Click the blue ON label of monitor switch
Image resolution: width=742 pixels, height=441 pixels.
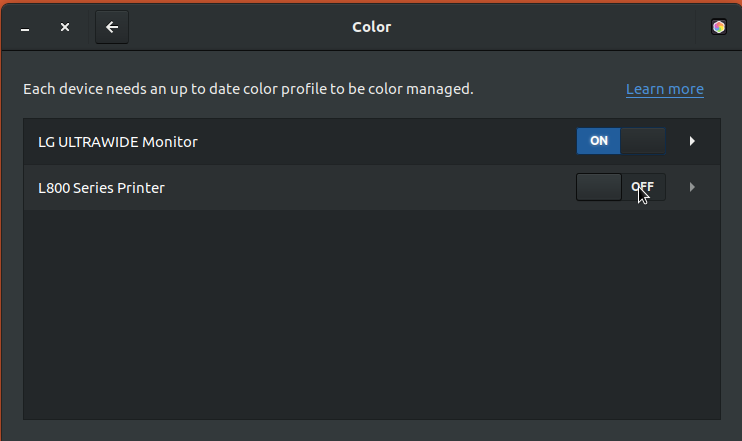tap(599, 141)
